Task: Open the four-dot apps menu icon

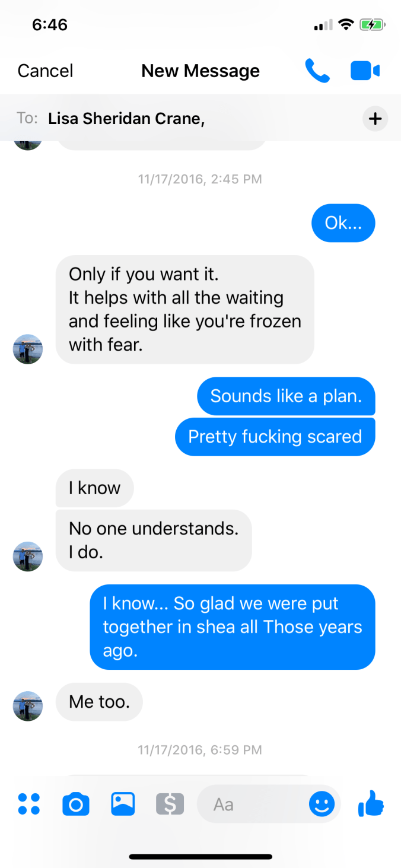Action: tap(28, 804)
